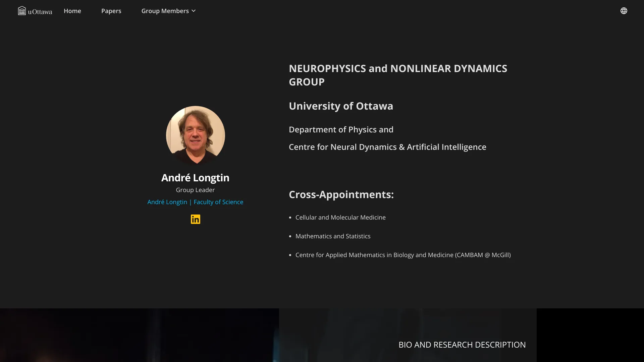Click André Longtin's profile photo
The height and width of the screenshot is (362, 644).
195,135
